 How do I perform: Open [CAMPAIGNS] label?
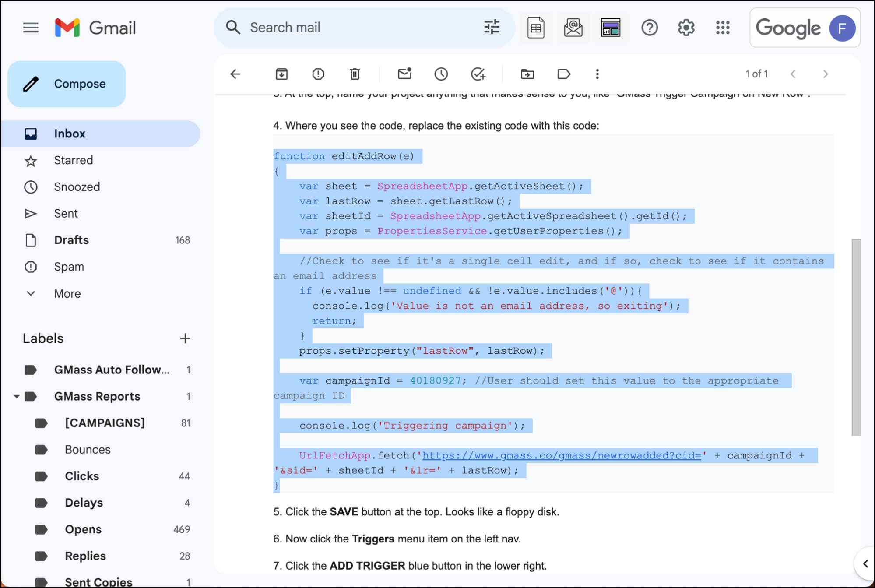[x=100, y=423]
